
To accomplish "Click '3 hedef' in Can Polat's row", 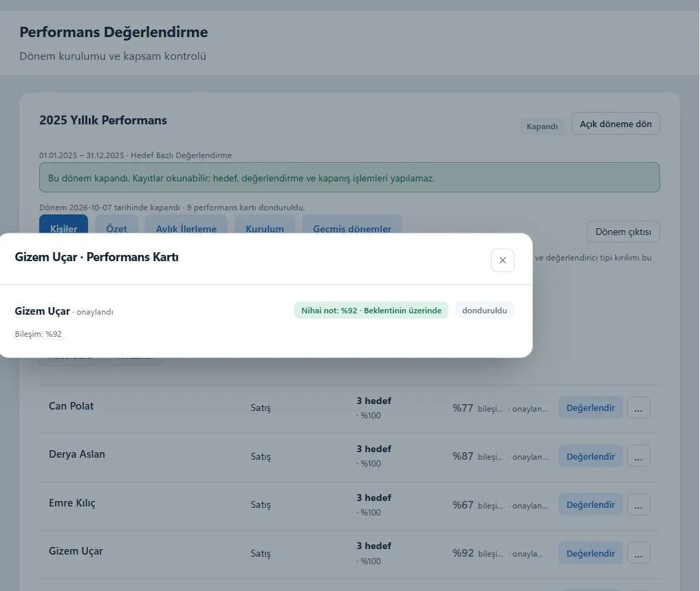I will 373,401.
